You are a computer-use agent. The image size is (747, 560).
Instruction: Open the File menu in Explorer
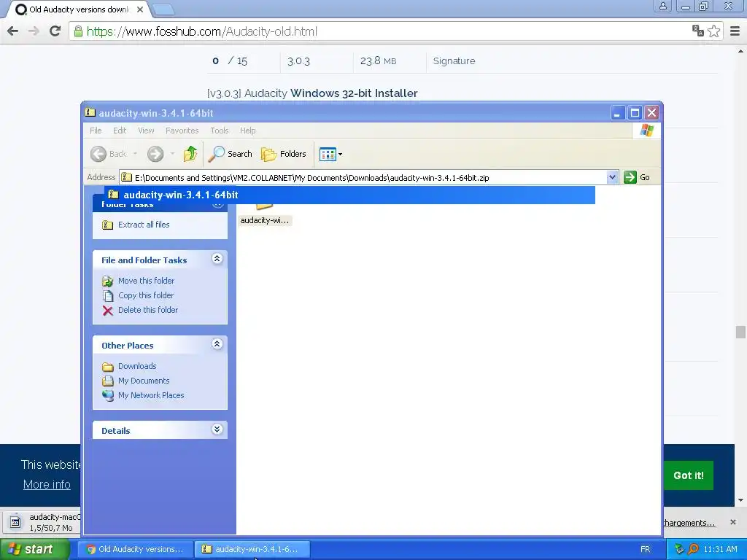tap(96, 131)
